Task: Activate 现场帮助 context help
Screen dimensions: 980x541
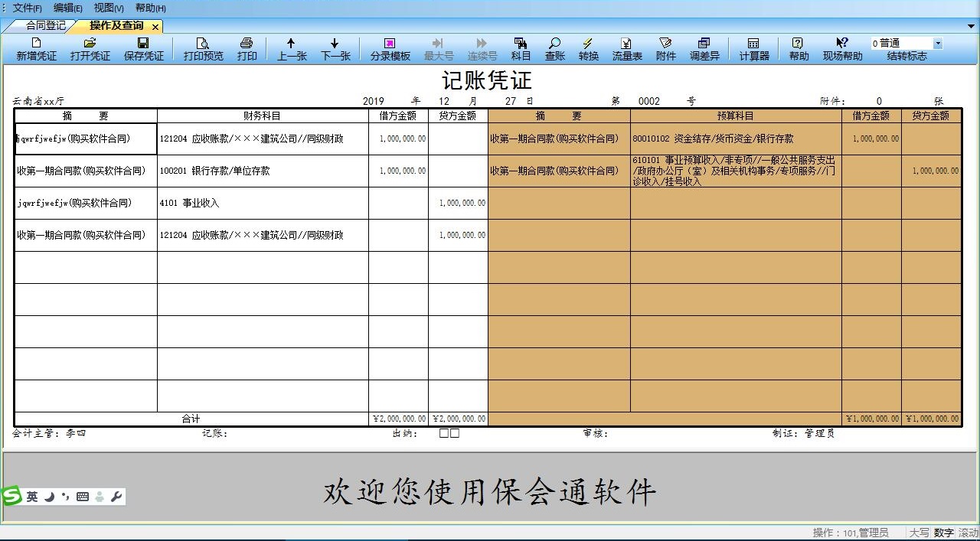Action: click(x=842, y=48)
